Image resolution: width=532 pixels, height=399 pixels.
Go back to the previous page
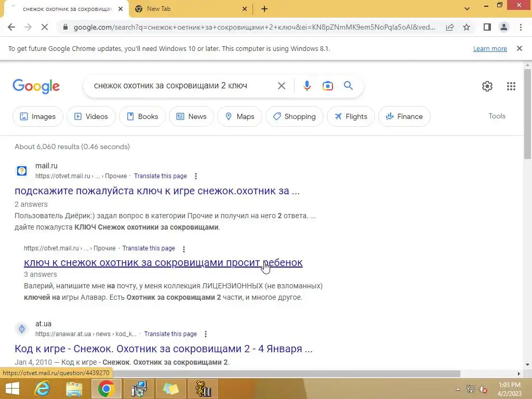pos(11,27)
